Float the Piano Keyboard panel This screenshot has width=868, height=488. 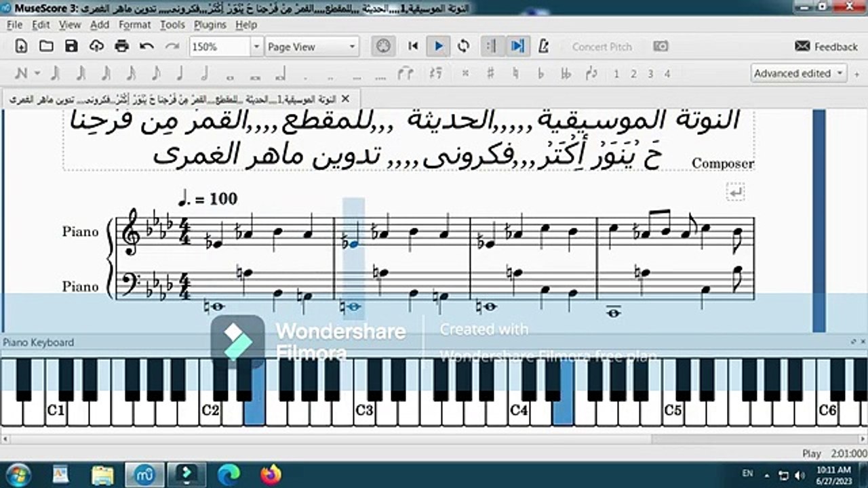(853, 343)
